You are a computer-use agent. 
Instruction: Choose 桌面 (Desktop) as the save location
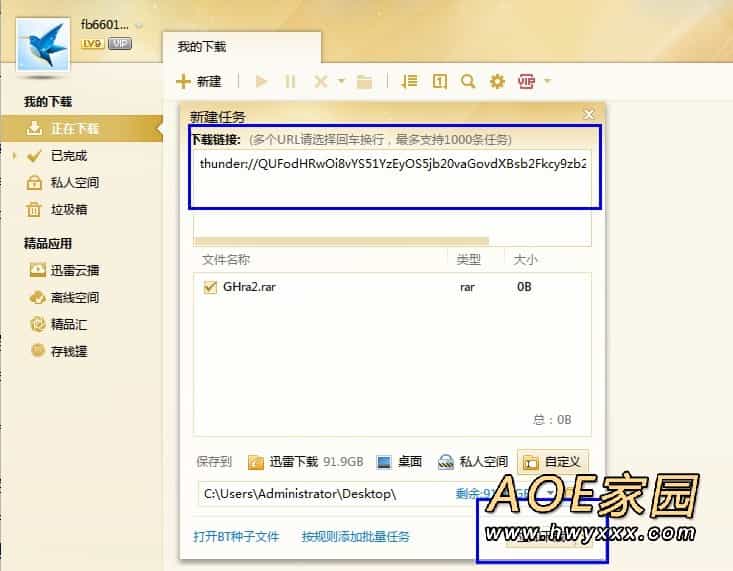(399, 462)
